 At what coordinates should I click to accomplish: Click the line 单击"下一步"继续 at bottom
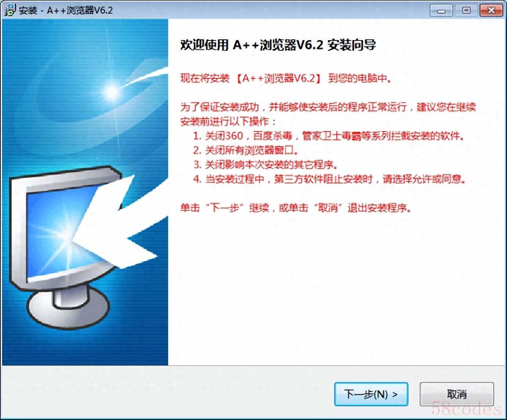coord(296,208)
